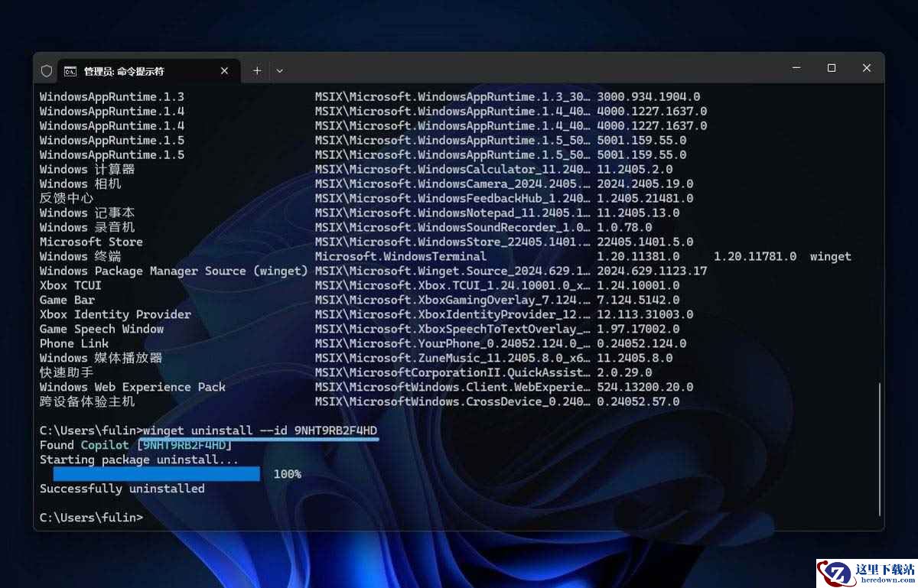Expand the new tab profile dropdown
This screenshot has height=588, width=918.
click(280, 70)
